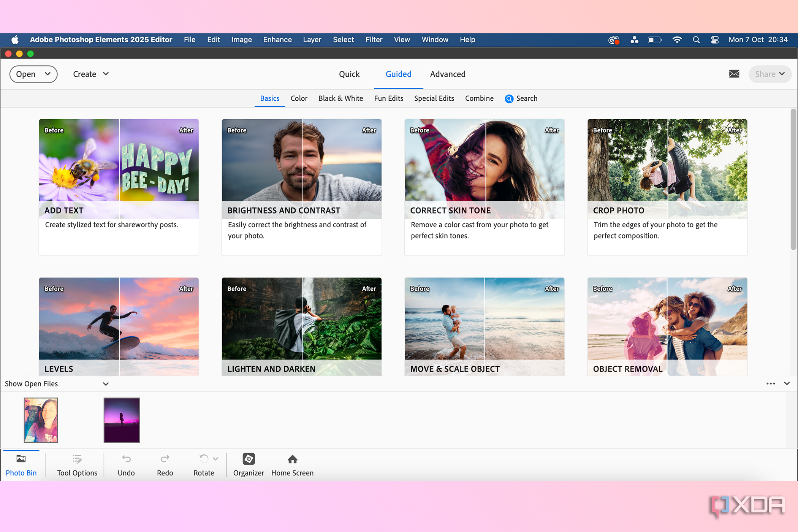Select the Color guided category
The image size is (798, 532).
coord(299,98)
